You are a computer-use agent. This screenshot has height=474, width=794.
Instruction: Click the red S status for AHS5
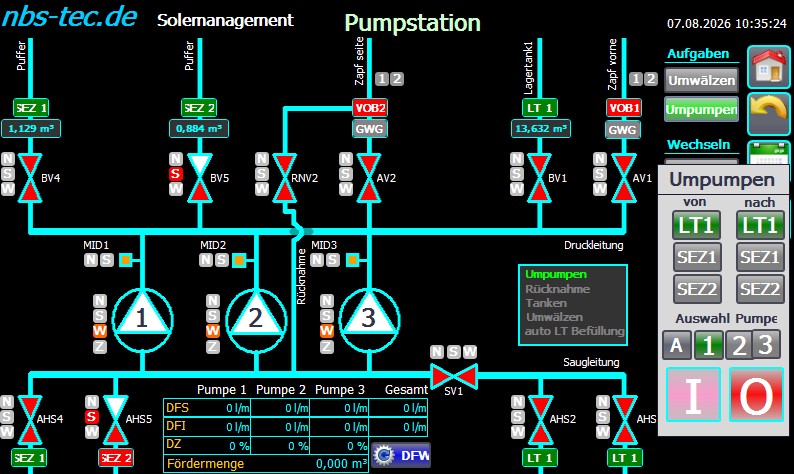pyautogui.click(x=91, y=417)
